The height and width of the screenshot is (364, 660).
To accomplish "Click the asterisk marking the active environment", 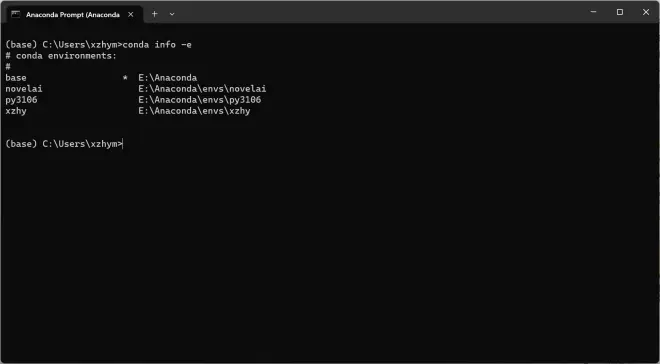I will (125, 78).
